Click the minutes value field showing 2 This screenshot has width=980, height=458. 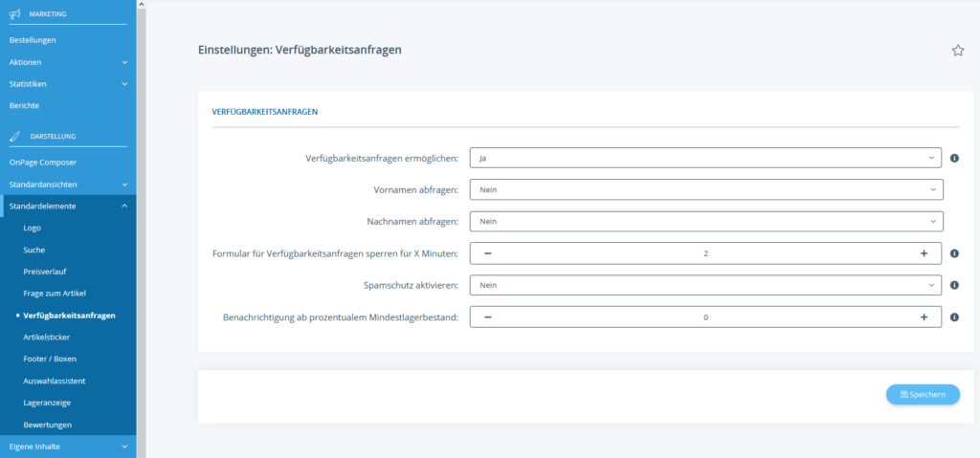(705, 253)
